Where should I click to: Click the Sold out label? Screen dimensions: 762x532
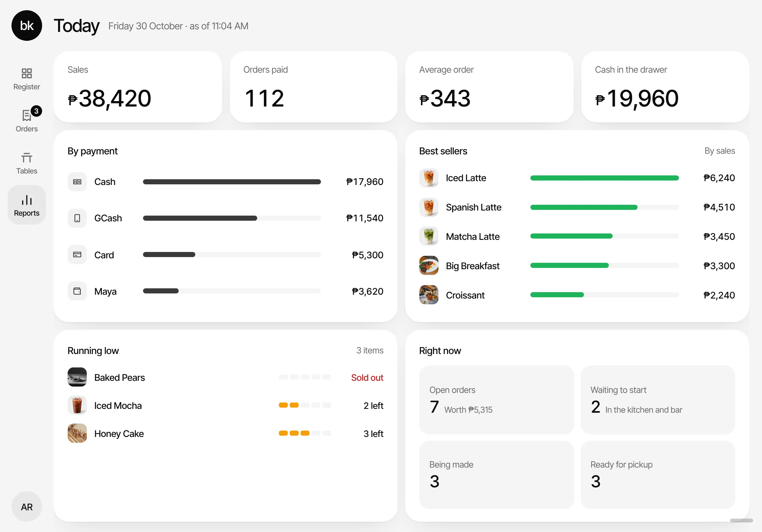click(x=367, y=377)
